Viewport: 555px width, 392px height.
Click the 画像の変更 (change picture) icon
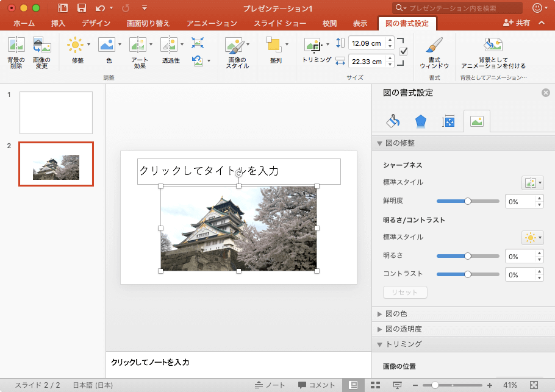[41, 45]
